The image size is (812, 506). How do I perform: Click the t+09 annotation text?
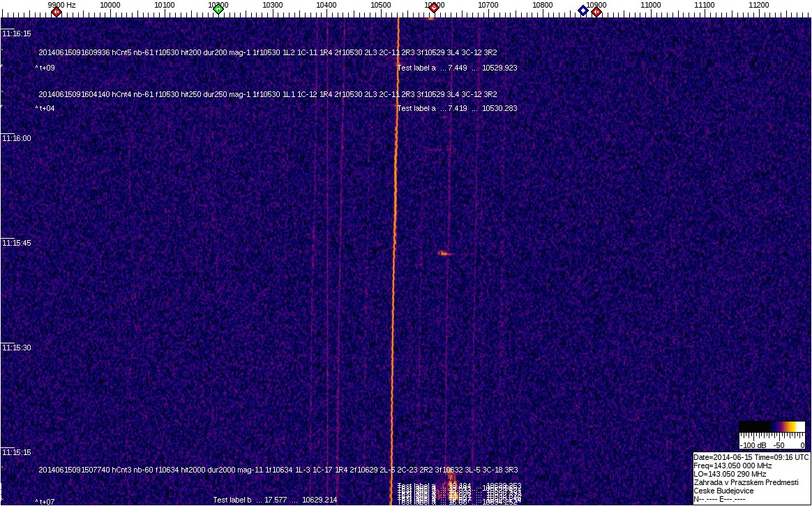[47, 68]
